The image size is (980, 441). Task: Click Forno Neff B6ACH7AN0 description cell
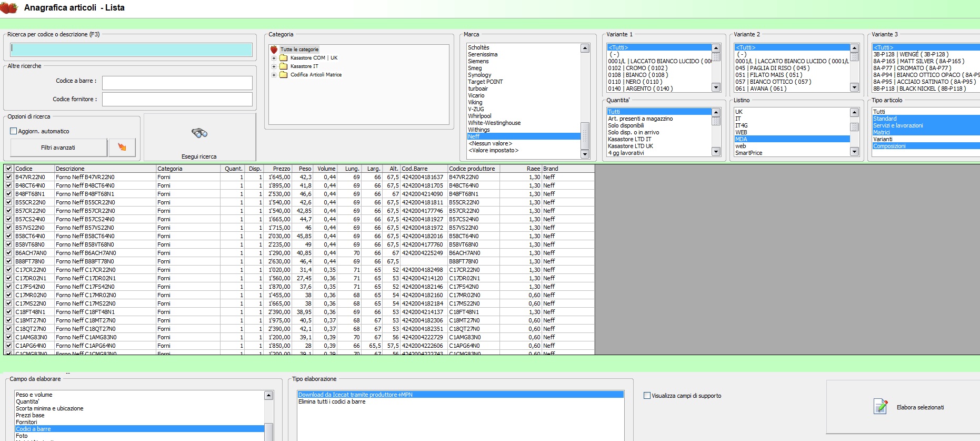[105, 253]
